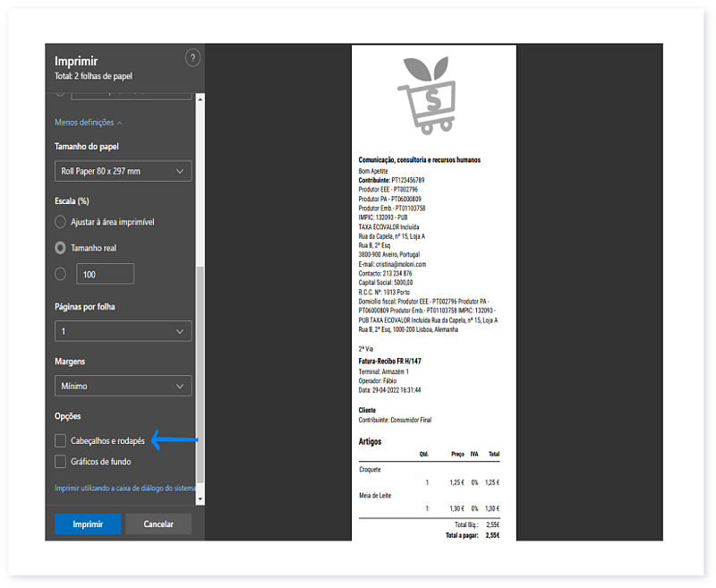Click the help question mark icon
Image resolution: width=716 pixels, height=588 pixels.
(192, 58)
